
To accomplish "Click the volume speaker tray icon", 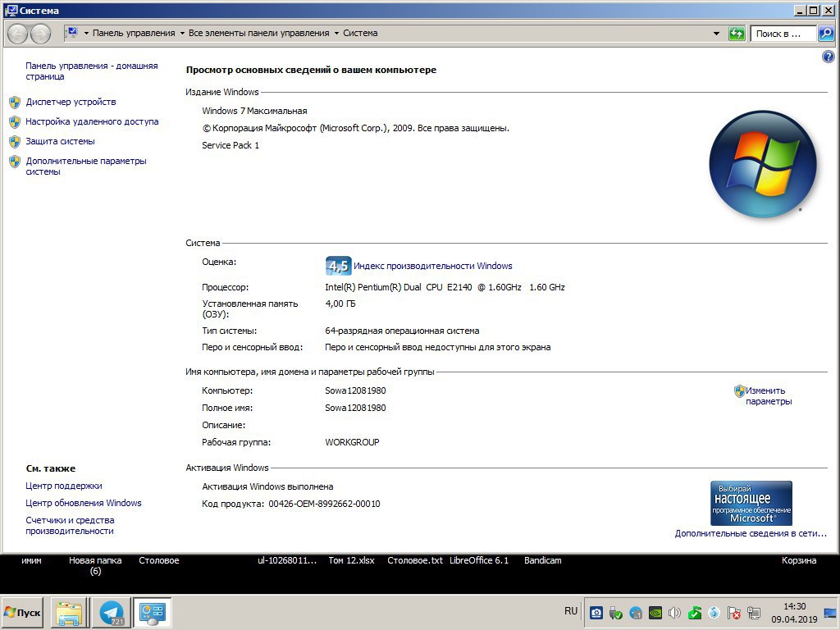I will tap(674, 612).
